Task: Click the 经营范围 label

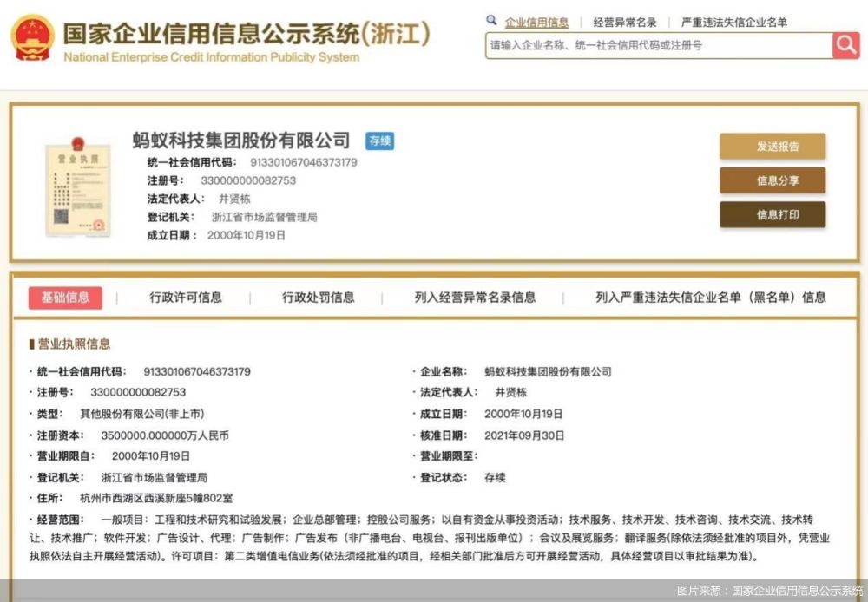Action: [x=61, y=520]
